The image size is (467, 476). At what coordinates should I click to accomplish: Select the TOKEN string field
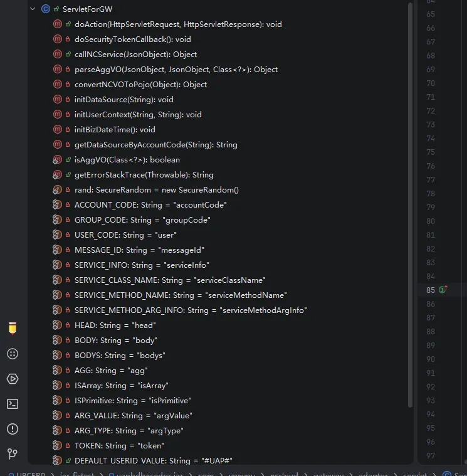tap(119, 446)
